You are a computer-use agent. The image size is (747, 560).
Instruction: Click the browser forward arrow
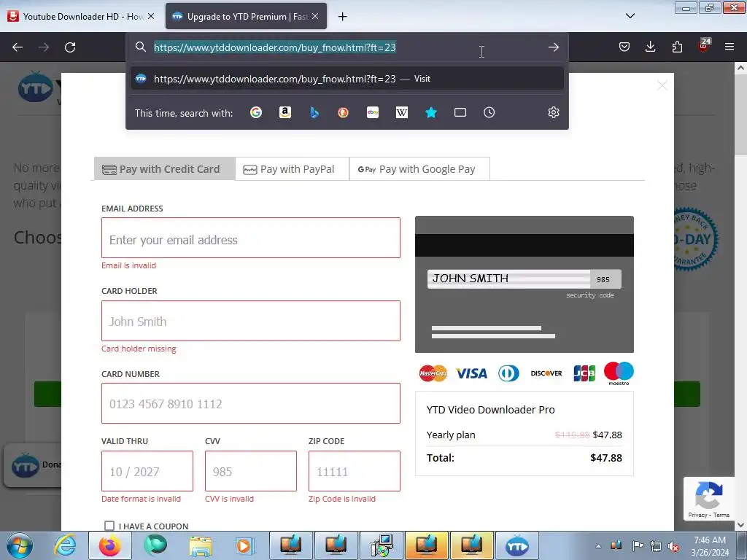(x=44, y=47)
